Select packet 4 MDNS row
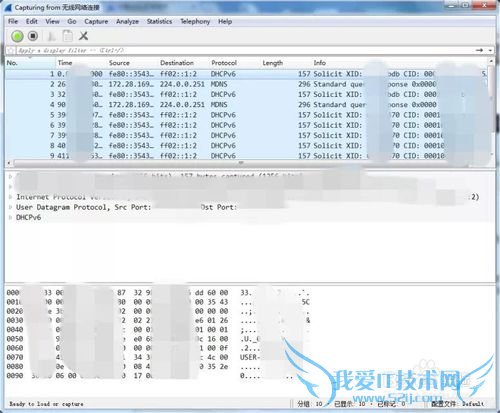500x413 pixels. tap(247, 105)
